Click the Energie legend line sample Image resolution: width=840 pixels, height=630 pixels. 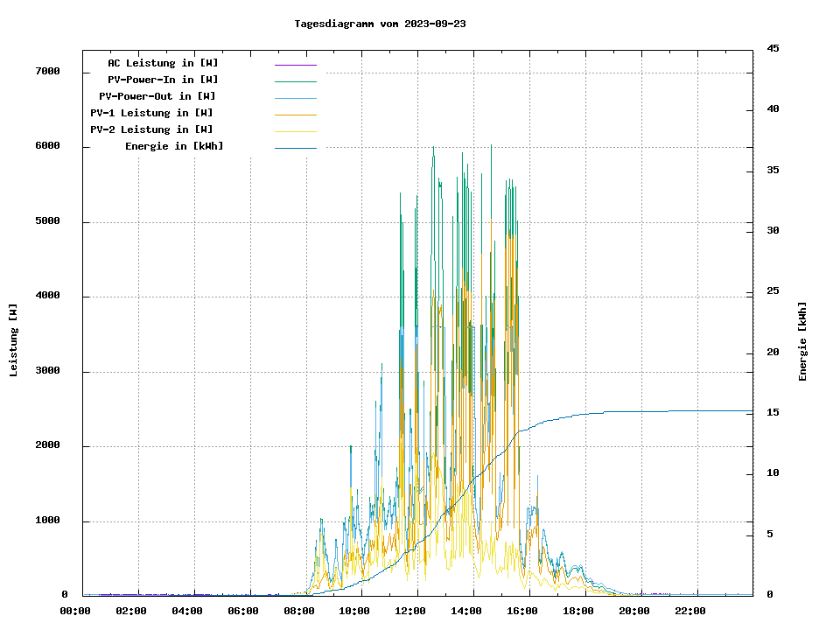[x=295, y=148]
